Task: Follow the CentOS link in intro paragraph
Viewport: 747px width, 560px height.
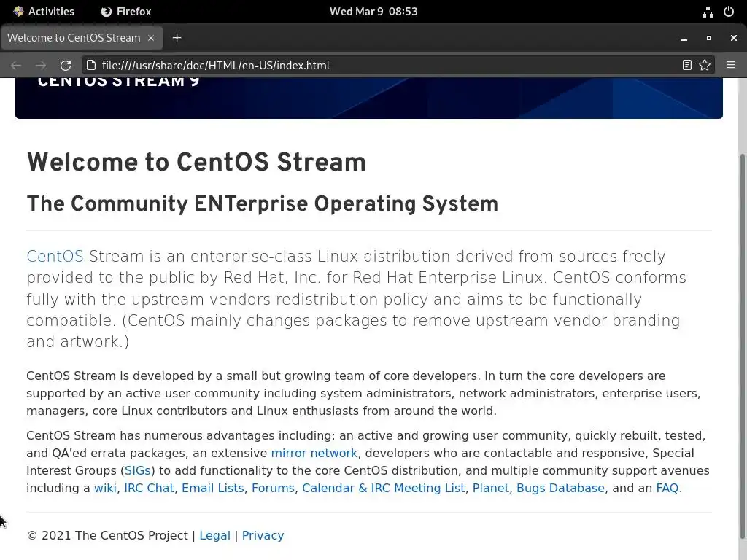Action: (55, 256)
